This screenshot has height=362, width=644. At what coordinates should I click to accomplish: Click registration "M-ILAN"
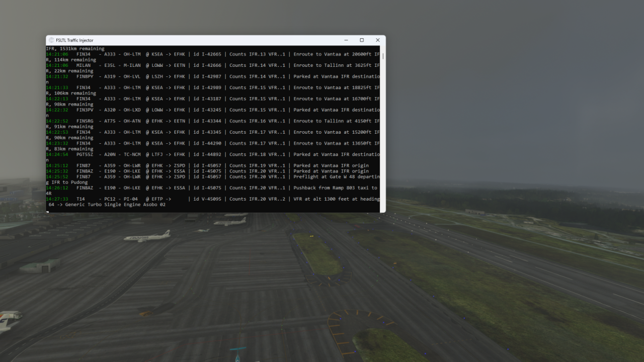(132, 65)
